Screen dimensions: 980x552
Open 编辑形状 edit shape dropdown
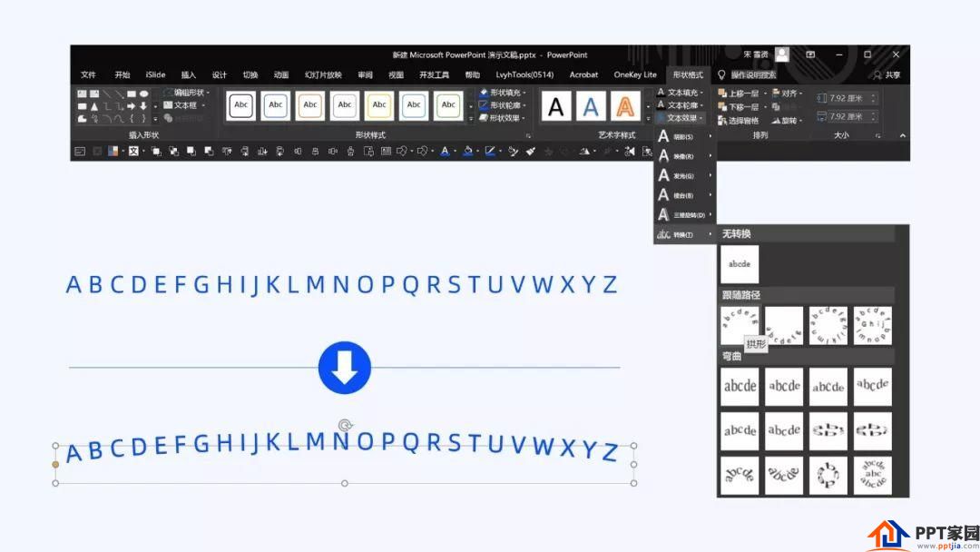tap(187, 93)
